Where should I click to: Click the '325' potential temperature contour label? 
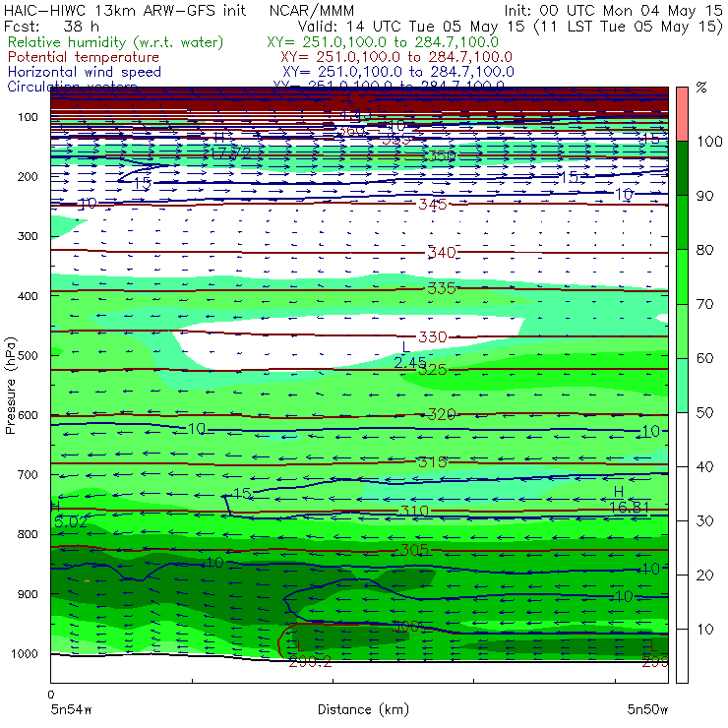(x=433, y=370)
